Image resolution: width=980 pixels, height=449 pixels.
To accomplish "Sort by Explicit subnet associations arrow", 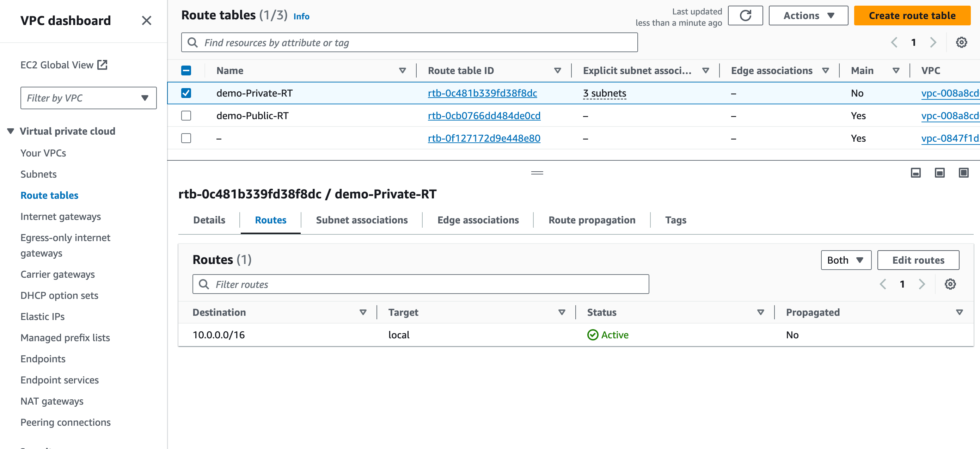I will pyautogui.click(x=705, y=70).
